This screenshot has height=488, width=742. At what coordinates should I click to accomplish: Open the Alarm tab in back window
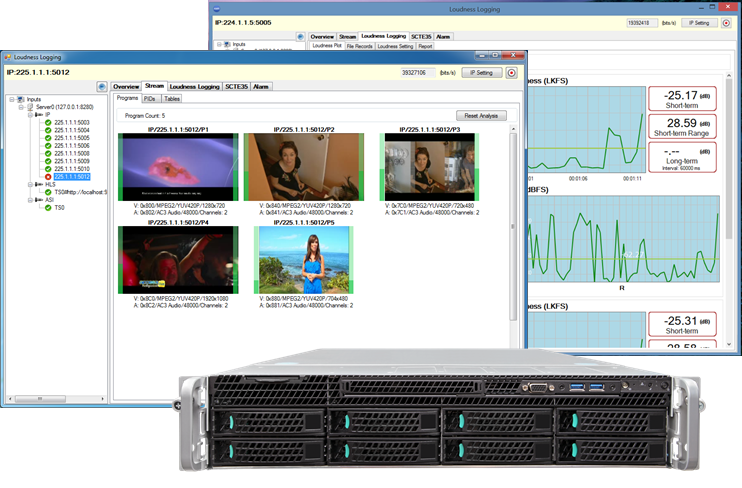click(443, 36)
